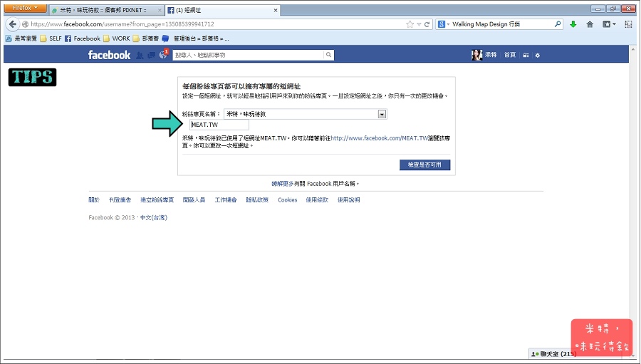The width and height of the screenshot is (641, 364).
Task: Click the search magnifier in browser search box
Action: click(558, 24)
